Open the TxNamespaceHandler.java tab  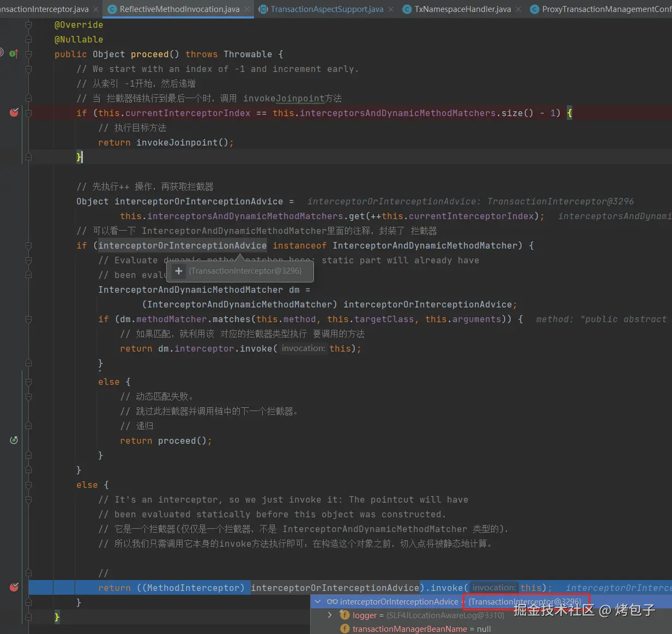click(463, 9)
